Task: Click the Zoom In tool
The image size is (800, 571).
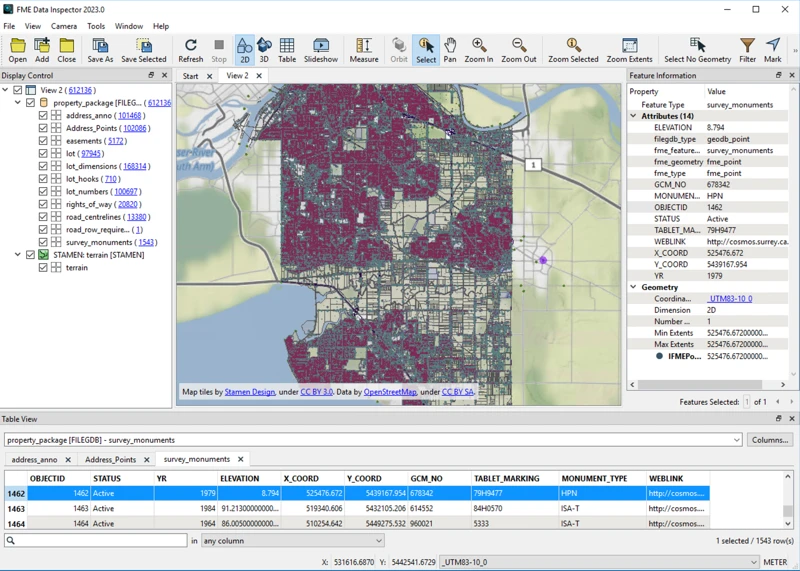Action: tap(479, 50)
